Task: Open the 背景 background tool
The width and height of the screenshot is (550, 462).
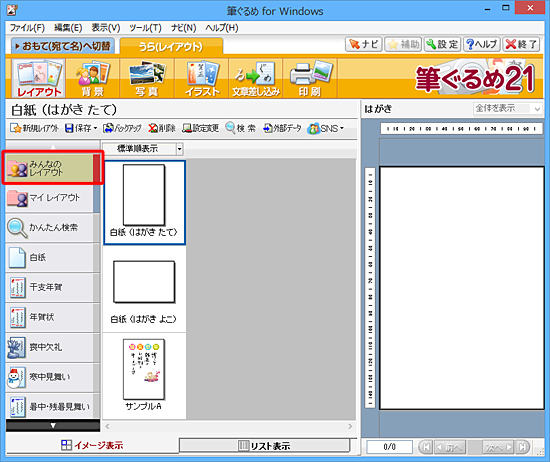Action: (93, 78)
